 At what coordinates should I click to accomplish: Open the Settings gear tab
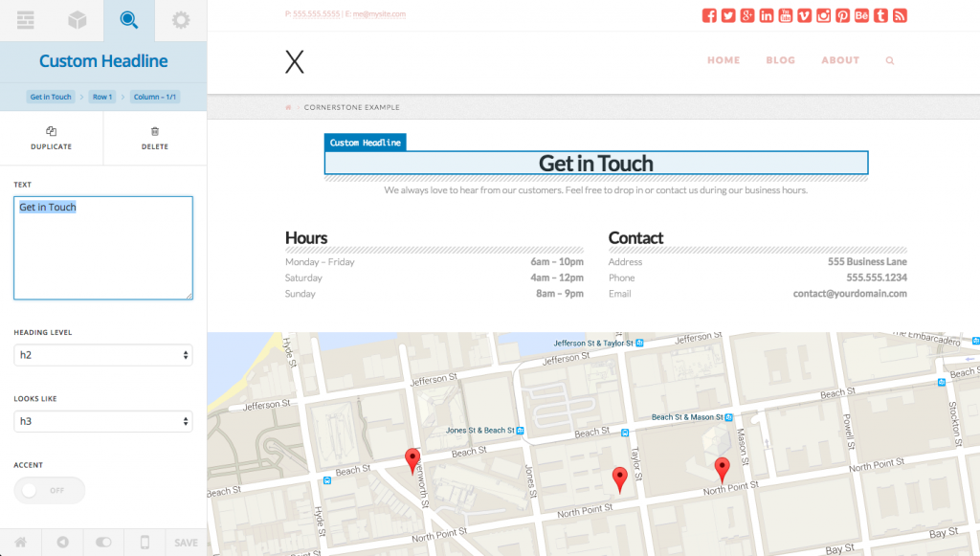[180, 20]
